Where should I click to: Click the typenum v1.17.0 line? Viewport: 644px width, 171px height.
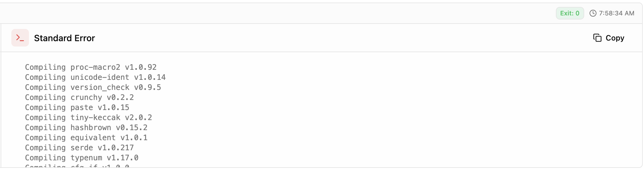point(82,158)
